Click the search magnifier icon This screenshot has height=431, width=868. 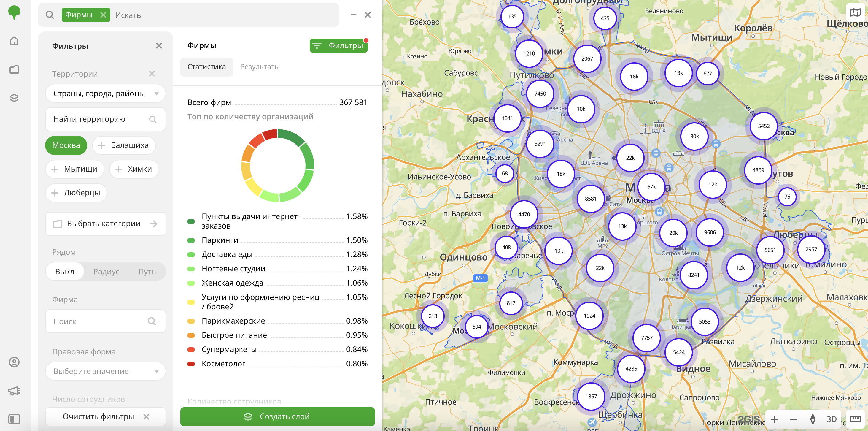pos(50,15)
